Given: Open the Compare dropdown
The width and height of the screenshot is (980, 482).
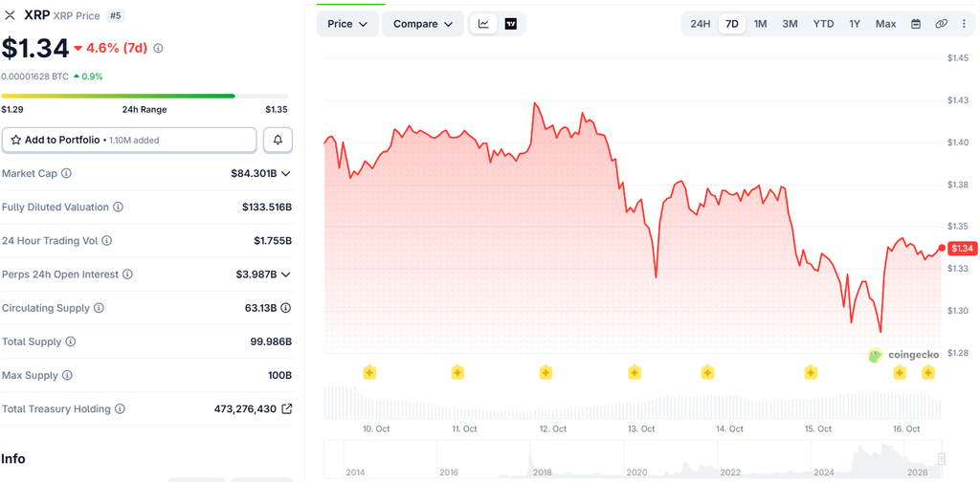Looking at the screenshot, I should [x=423, y=24].
